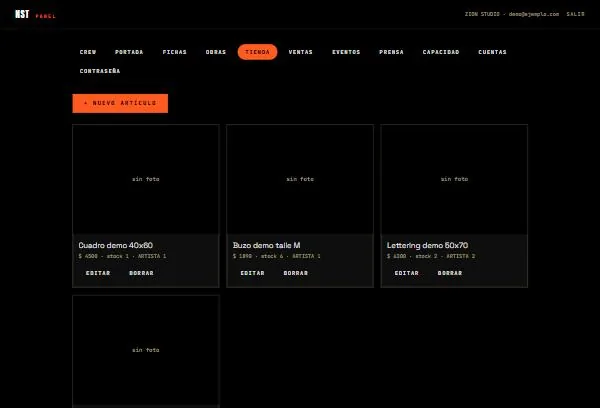Open the PRENSA section
The width and height of the screenshot is (600, 408).
(391, 52)
